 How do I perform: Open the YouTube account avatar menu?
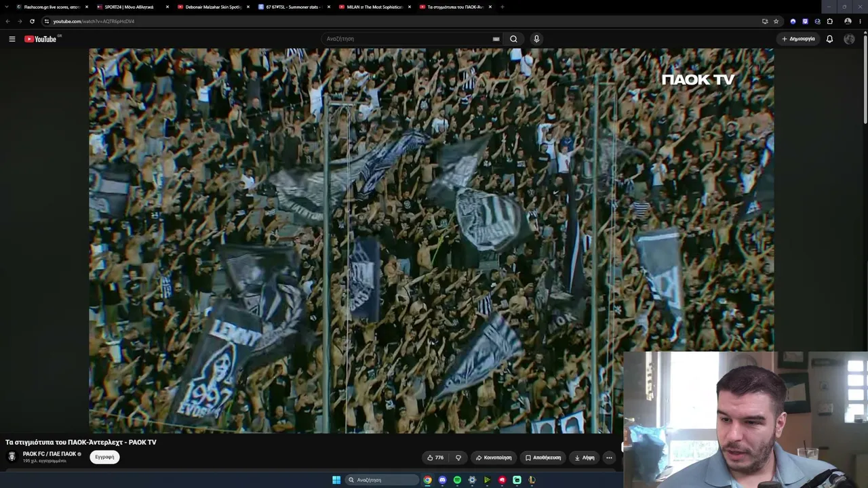849,39
